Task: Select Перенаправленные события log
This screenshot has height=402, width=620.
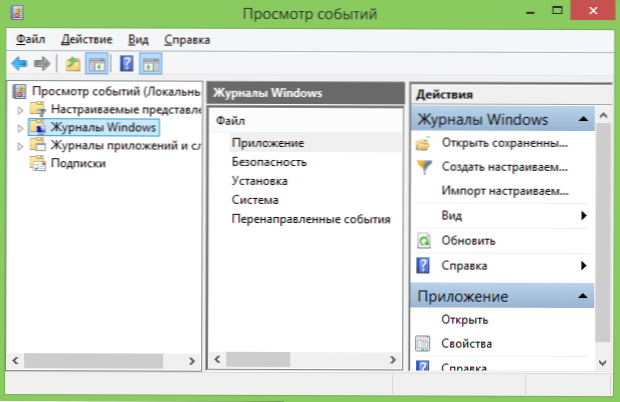Action: point(311,219)
